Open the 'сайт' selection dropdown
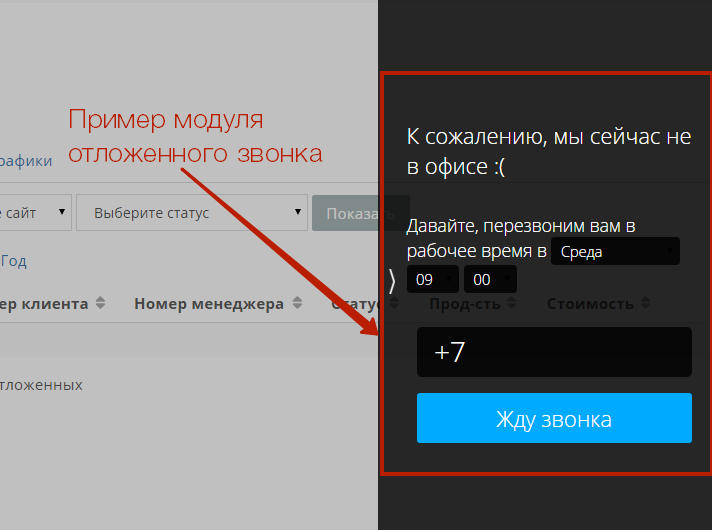This screenshot has height=530, width=712. click(x=35, y=213)
